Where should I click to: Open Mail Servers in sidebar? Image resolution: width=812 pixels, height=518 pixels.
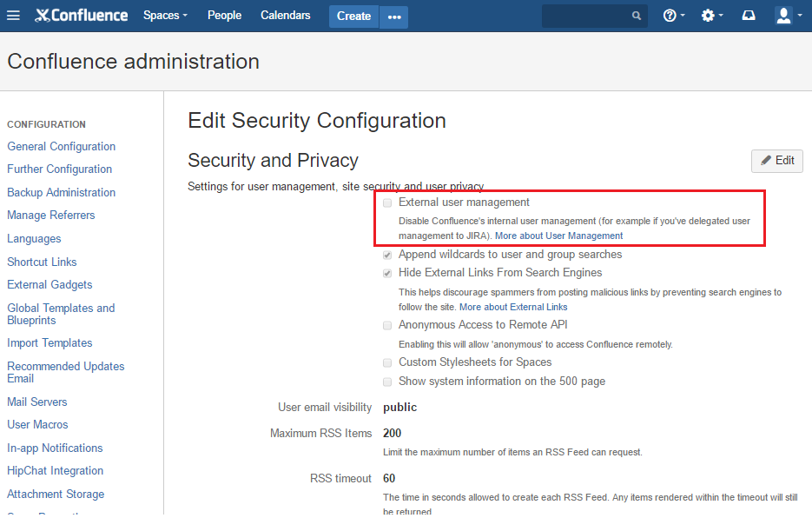tap(37, 402)
